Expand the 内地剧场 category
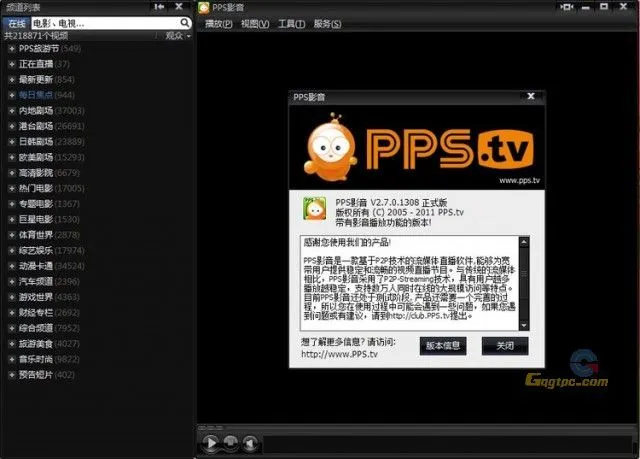Image resolution: width=640 pixels, height=459 pixels. (12, 111)
